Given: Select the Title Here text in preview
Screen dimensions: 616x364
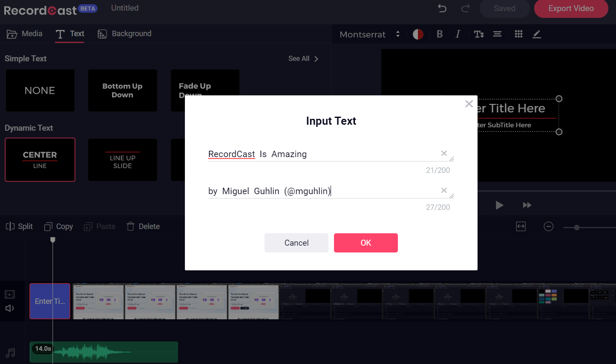Looking at the screenshot, I should pos(510,109).
